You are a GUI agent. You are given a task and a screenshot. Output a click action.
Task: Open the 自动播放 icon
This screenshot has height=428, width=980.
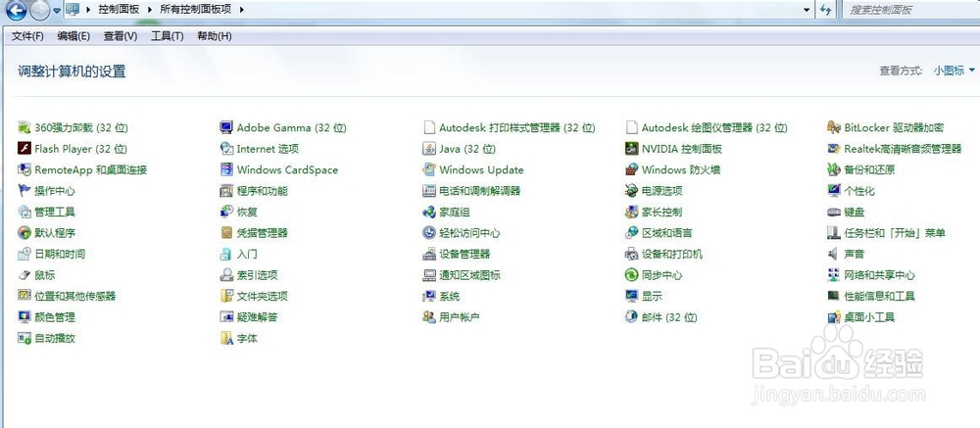[x=24, y=338]
